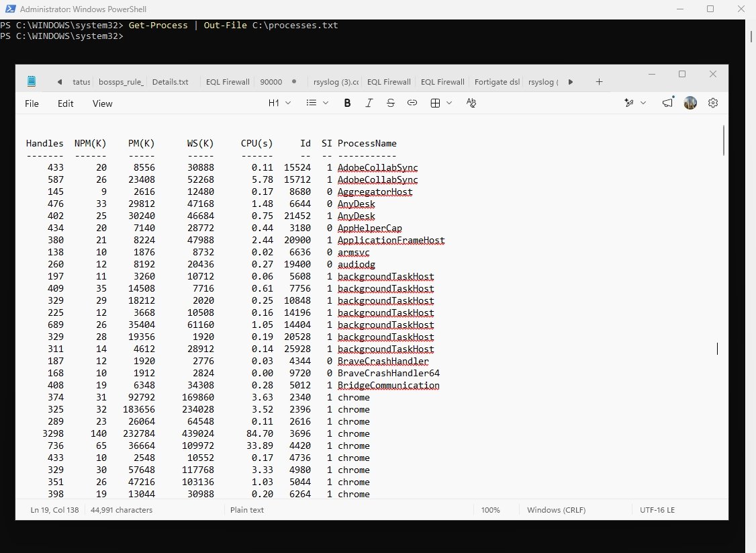The height and width of the screenshot is (553, 756).
Task: Close the Notepad window
Action: click(x=713, y=74)
